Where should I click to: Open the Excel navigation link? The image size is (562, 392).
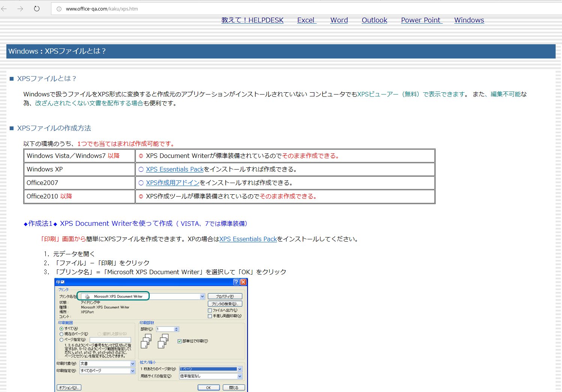[307, 20]
